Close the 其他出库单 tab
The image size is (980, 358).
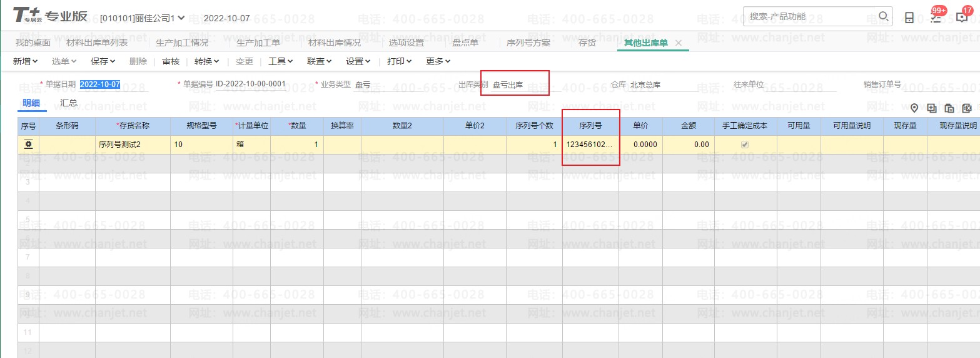pyautogui.click(x=679, y=43)
